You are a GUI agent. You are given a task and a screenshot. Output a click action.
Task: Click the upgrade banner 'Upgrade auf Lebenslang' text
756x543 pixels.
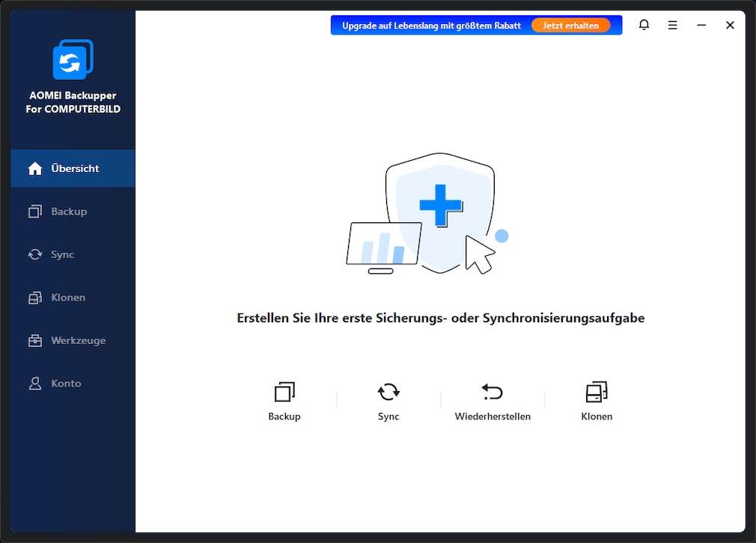click(431, 25)
